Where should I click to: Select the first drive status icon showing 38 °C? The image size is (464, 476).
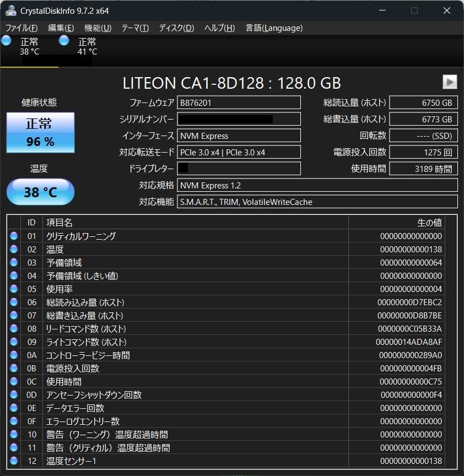coord(6,40)
